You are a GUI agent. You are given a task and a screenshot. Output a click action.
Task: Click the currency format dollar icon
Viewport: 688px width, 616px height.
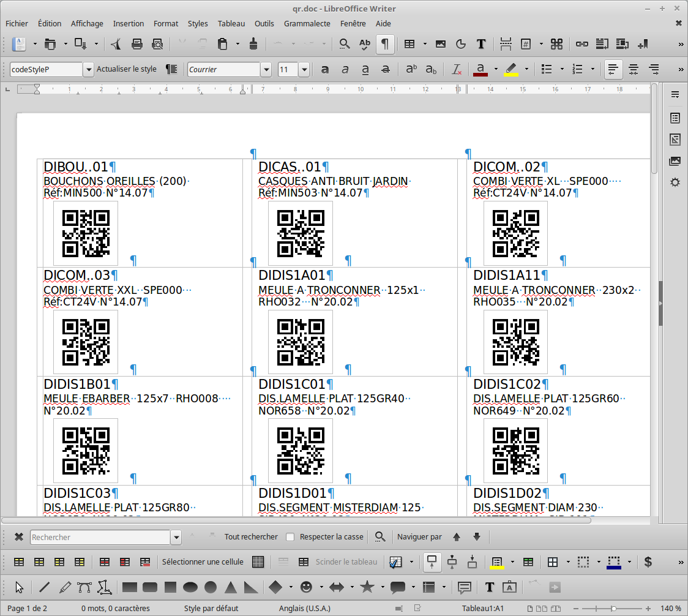click(x=648, y=562)
